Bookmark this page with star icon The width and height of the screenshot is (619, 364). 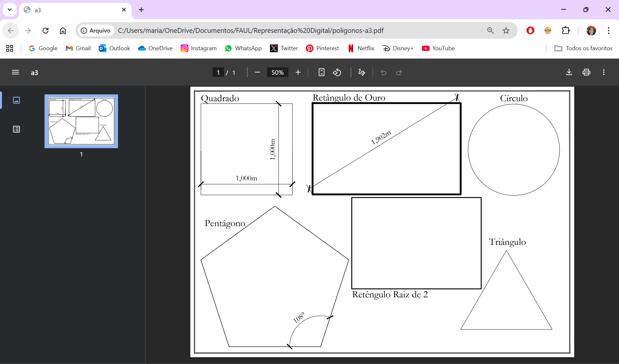tap(506, 31)
